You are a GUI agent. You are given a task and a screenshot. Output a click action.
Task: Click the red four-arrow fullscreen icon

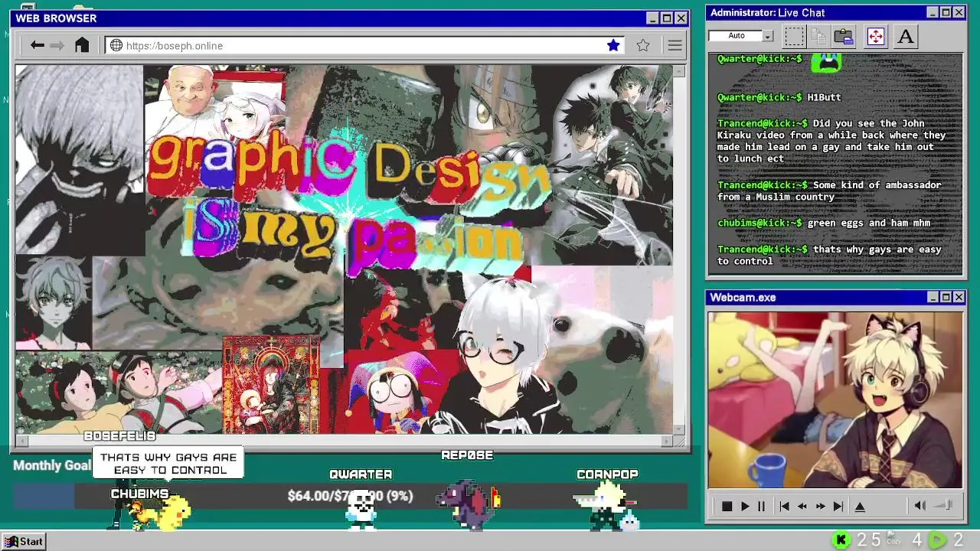pyautogui.click(x=876, y=36)
